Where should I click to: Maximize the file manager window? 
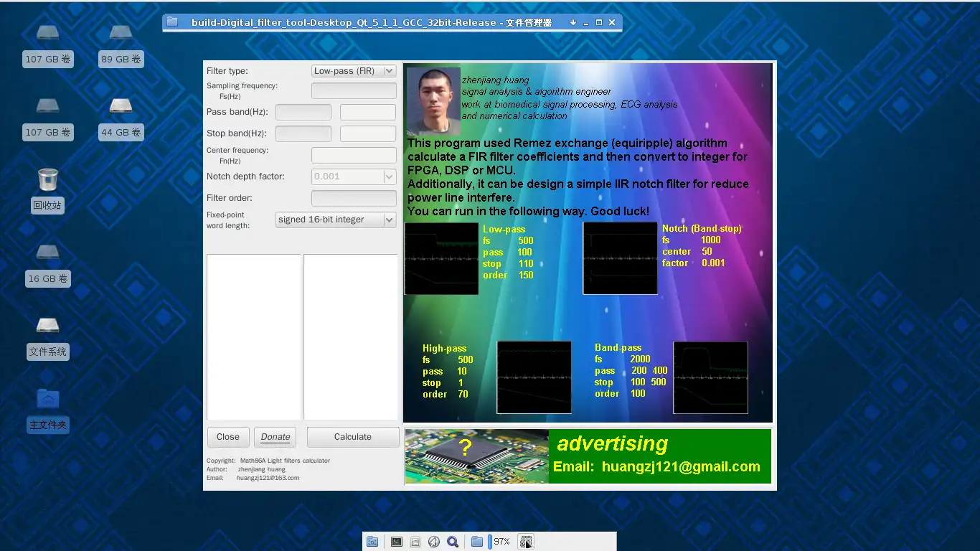coord(599,22)
